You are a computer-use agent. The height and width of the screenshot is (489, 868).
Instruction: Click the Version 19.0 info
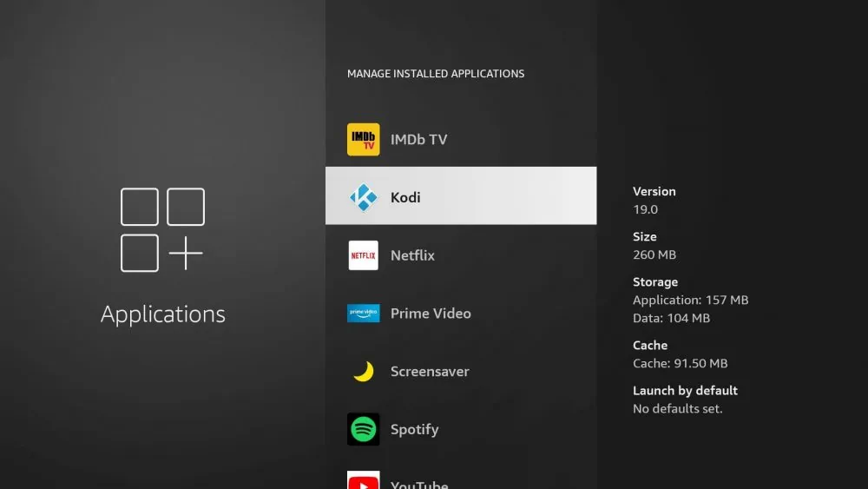pos(654,201)
